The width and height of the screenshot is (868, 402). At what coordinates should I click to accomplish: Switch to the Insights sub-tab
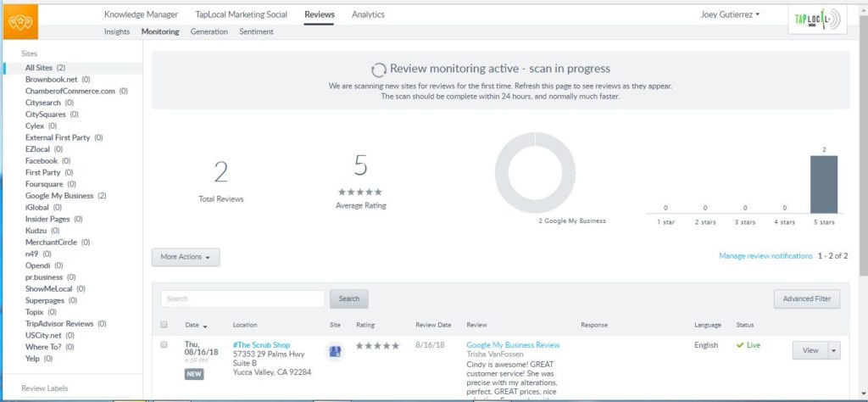[x=117, y=31]
